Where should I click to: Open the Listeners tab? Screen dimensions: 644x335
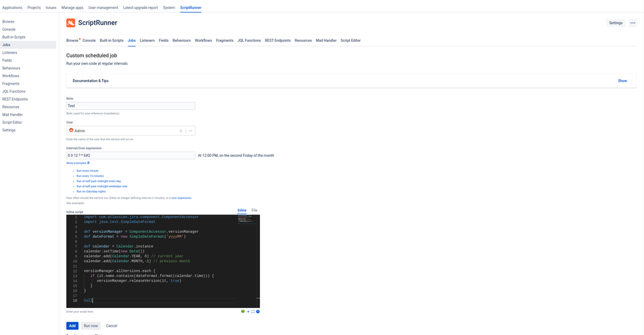pyautogui.click(x=147, y=41)
